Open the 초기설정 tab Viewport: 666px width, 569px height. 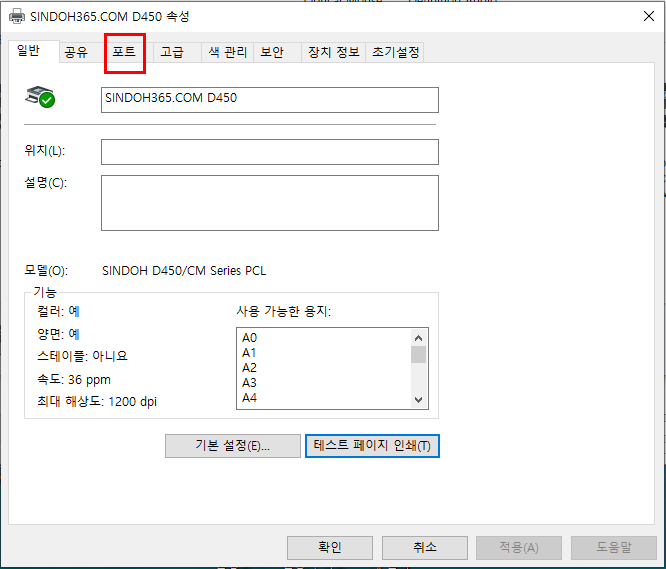tap(395, 52)
